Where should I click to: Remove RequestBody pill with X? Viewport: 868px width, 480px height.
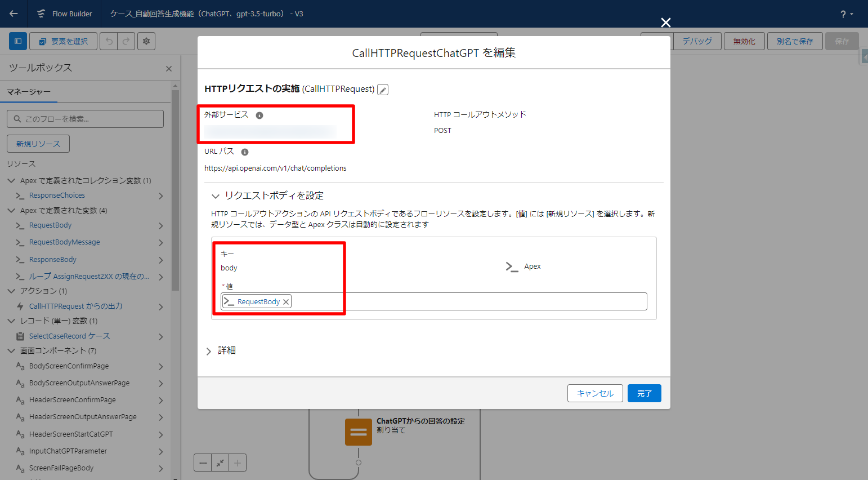[286, 302]
